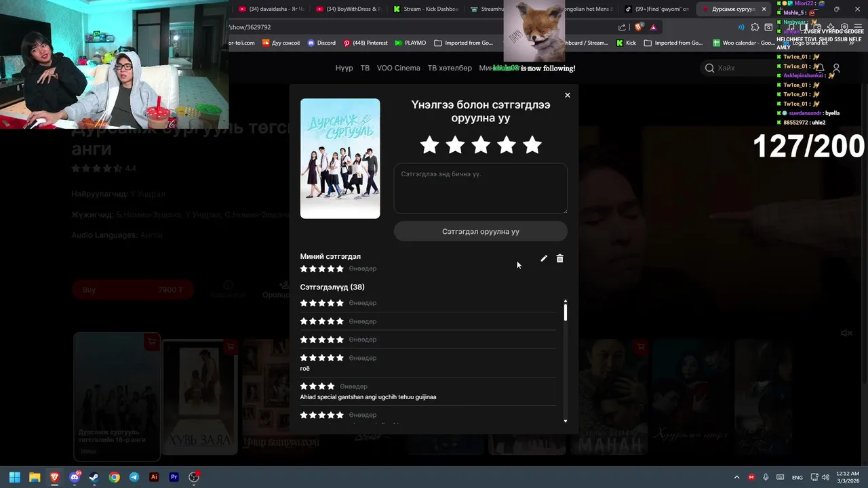Image resolution: width=868 pixels, height=488 pixels.
Task: Close the Дурсамж сургууль browser tab
Action: pos(764,9)
